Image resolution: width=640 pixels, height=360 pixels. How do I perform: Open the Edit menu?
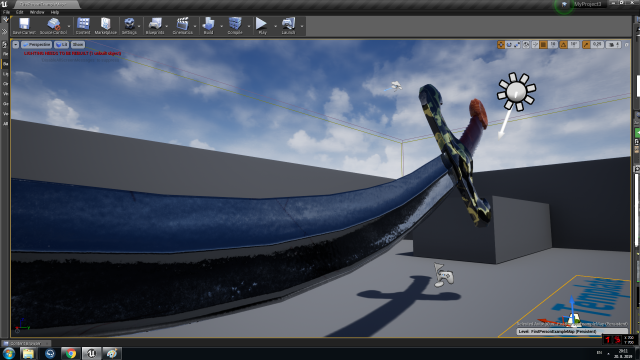[20, 12]
